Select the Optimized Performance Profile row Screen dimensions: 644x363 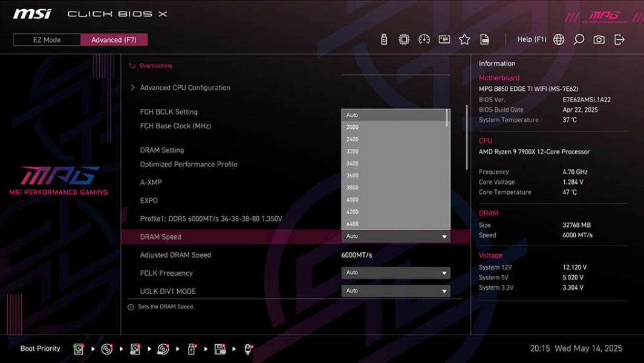click(189, 165)
